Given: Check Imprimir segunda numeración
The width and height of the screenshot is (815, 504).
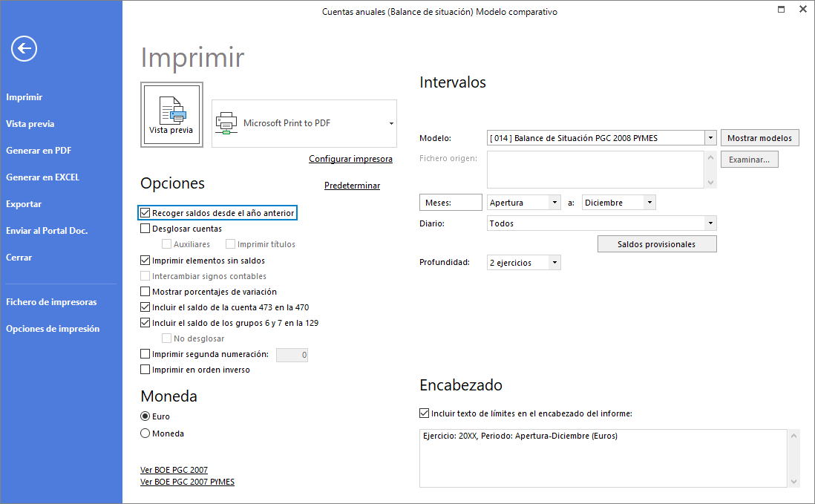Looking at the screenshot, I should tap(145, 354).
